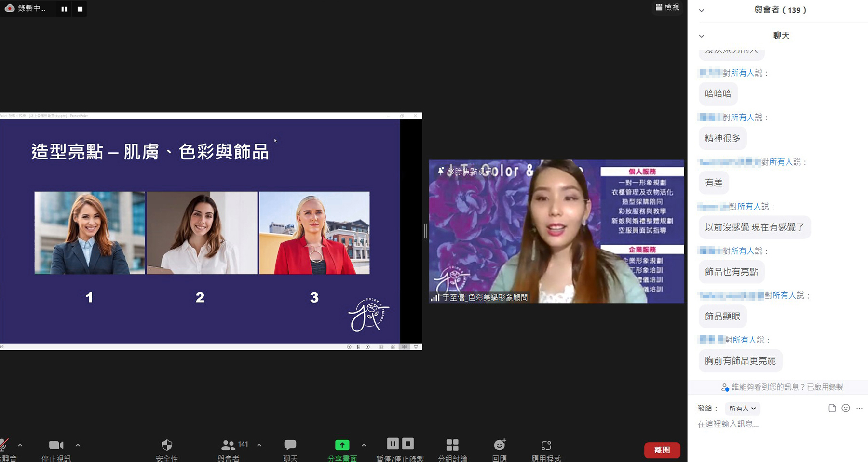Click the green 分享畫面 share screen icon
This screenshot has width=868, height=462.
click(342, 445)
